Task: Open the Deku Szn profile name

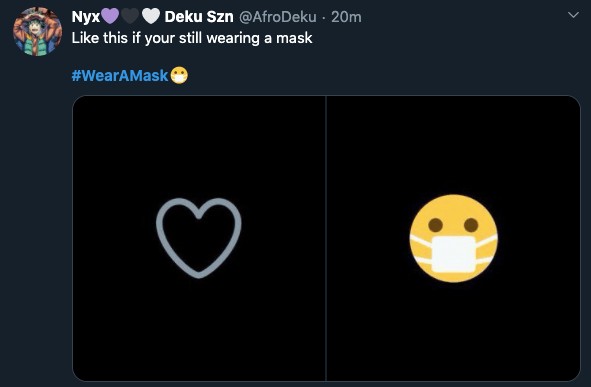Action: coord(199,17)
